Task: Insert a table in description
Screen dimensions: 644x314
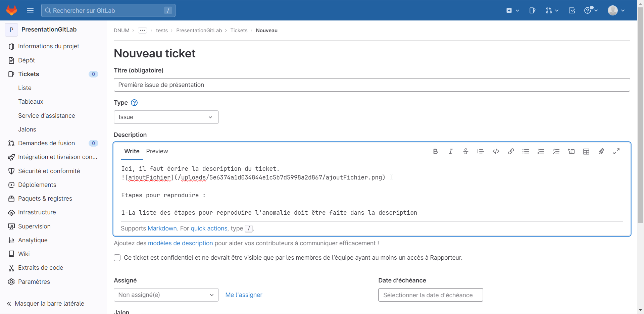Action: coord(586,151)
